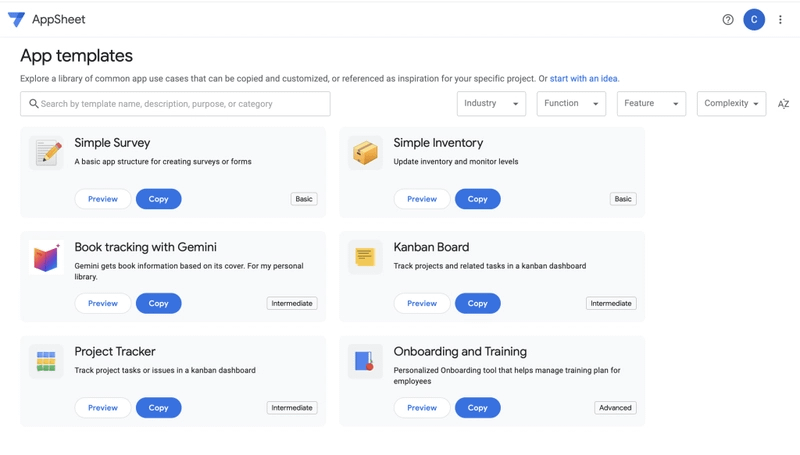The height and width of the screenshot is (455, 800).
Task: Copy the Simple Inventory template
Action: pyautogui.click(x=478, y=199)
